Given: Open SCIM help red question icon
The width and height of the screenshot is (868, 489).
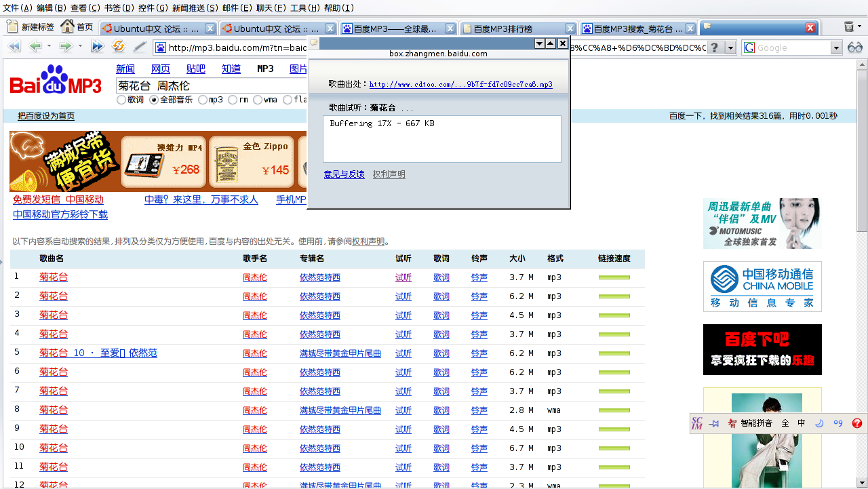Looking at the screenshot, I should tap(856, 423).
